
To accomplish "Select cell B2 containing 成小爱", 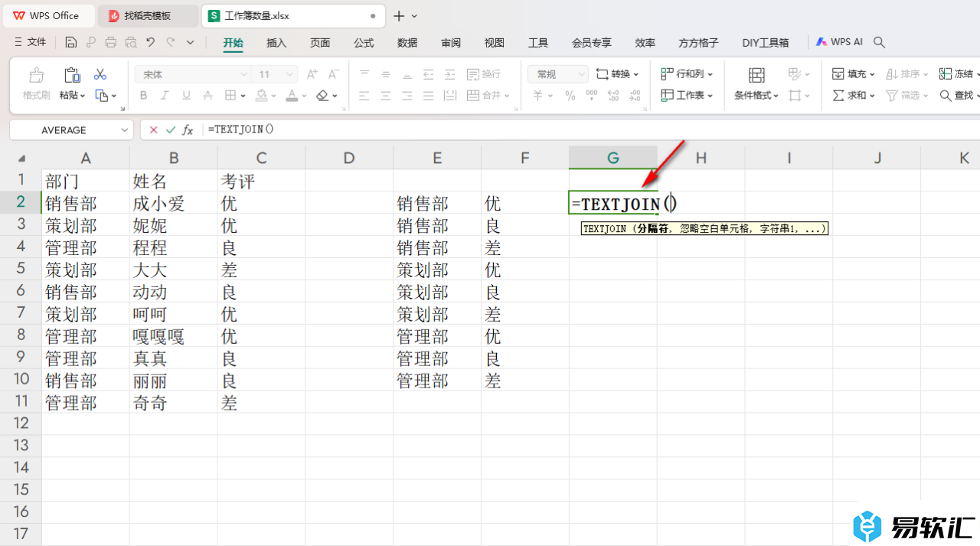I will point(174,204).
